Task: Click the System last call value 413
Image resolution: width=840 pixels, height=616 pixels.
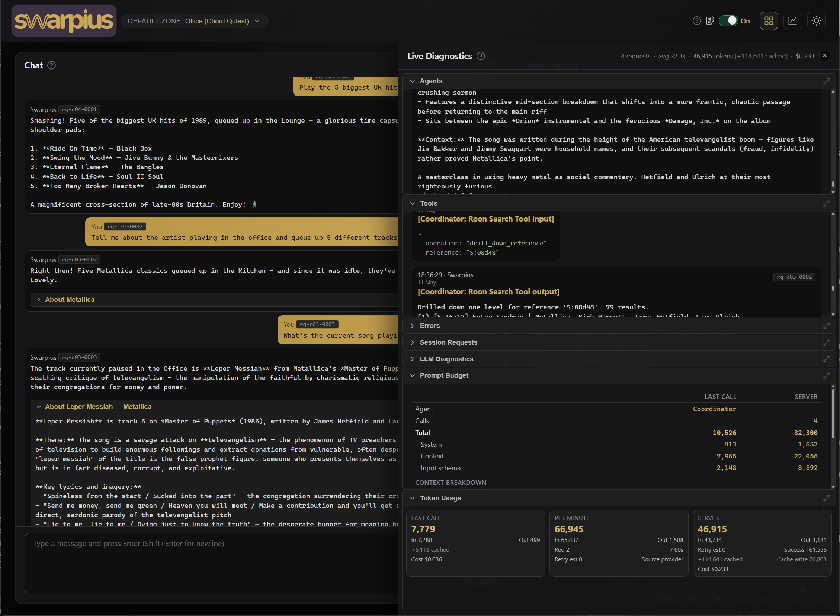Action: 730,445
